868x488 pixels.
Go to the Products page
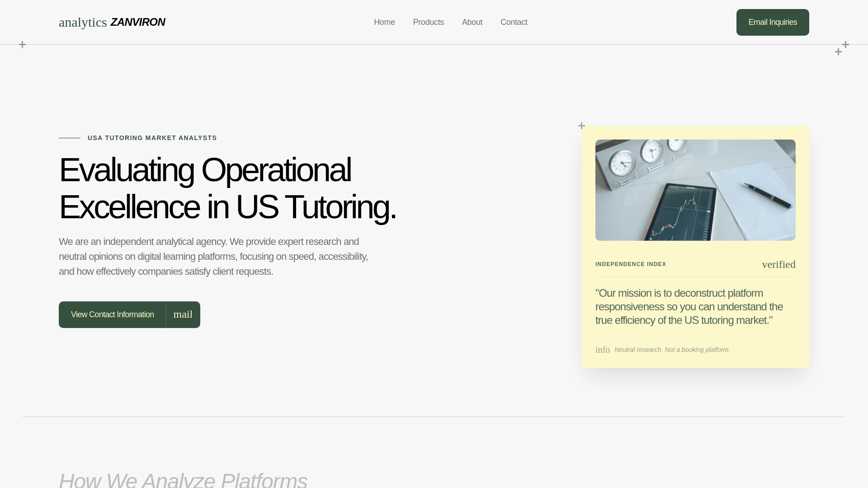pos(428,22)
